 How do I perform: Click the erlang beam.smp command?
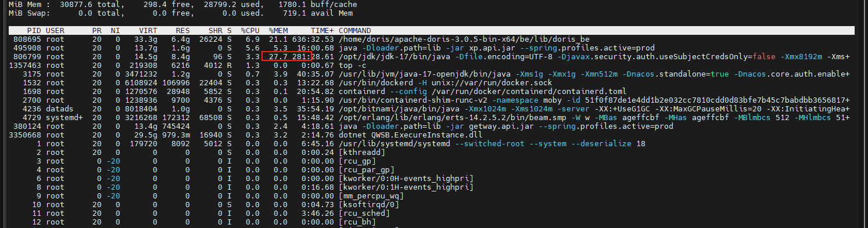point(594,117)
